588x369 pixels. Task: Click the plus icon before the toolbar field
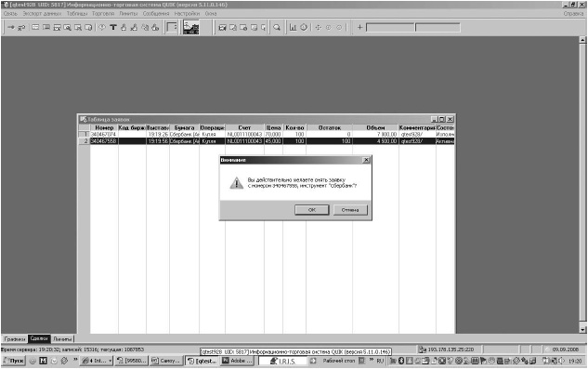359,27
